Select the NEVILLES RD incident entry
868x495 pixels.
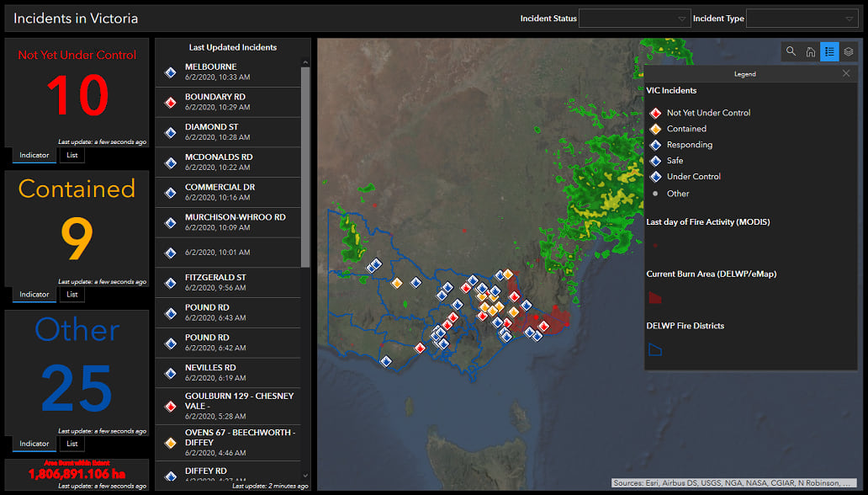click(228, 372)
